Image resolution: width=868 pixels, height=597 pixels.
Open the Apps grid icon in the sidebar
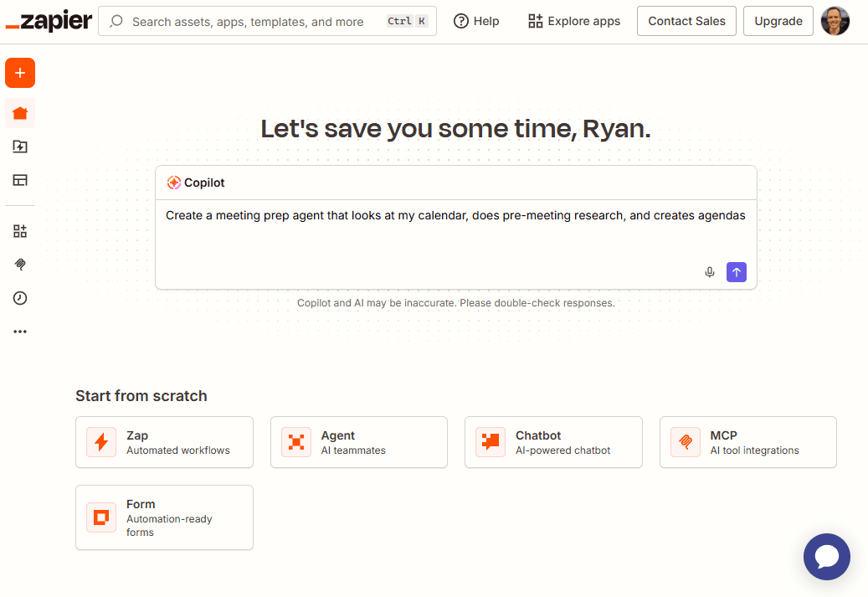tap(20, 231)
